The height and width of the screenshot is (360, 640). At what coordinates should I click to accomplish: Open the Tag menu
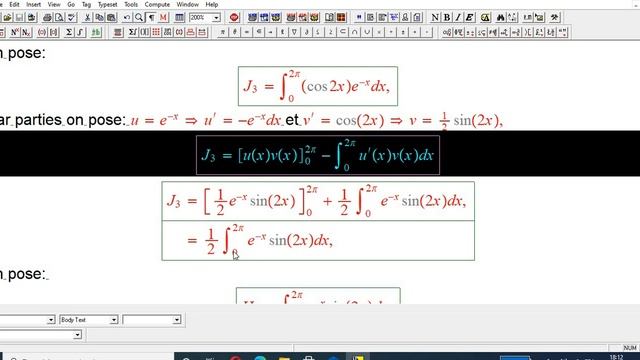tap(86, 4)
